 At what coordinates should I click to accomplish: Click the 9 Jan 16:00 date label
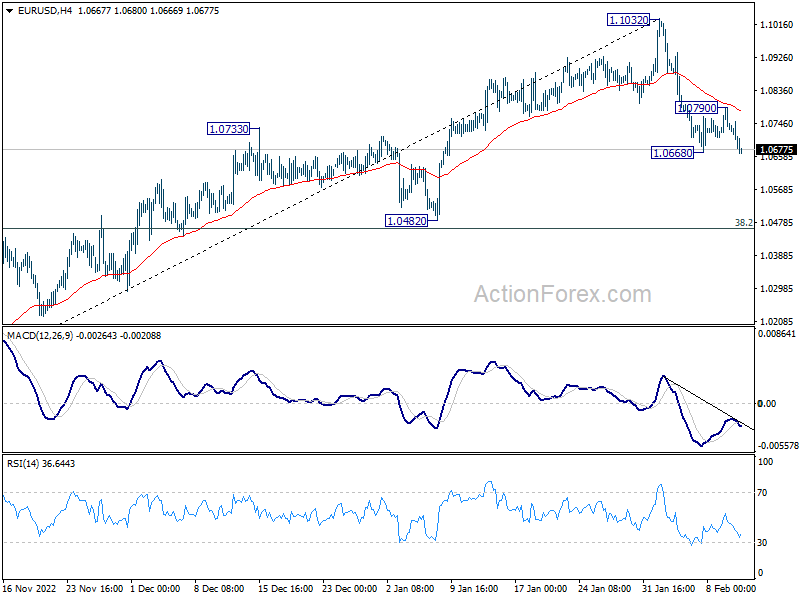click(474, 588)
